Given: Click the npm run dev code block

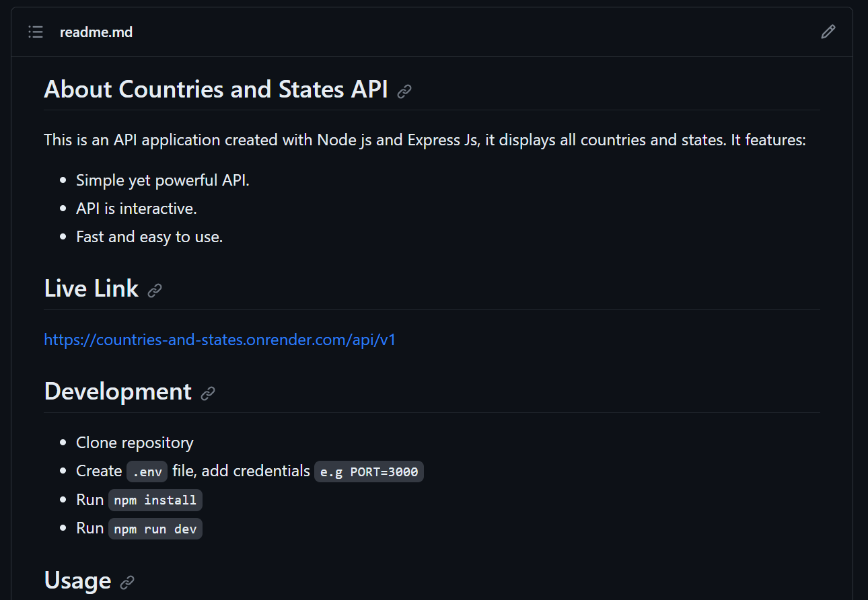Looking at the screenshot, I should click(155, 528).
